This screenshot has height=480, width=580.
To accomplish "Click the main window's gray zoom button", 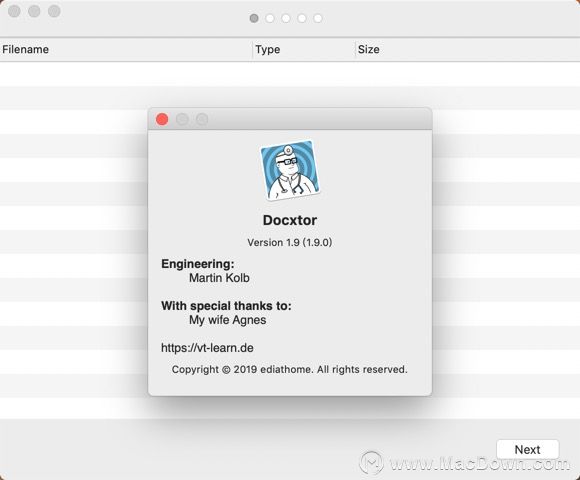I will click(x=54, y=11).
